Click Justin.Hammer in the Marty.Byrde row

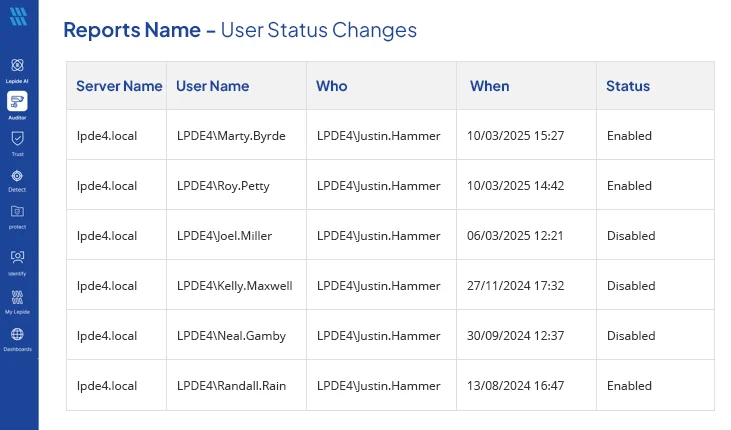[x=379, y=136]
